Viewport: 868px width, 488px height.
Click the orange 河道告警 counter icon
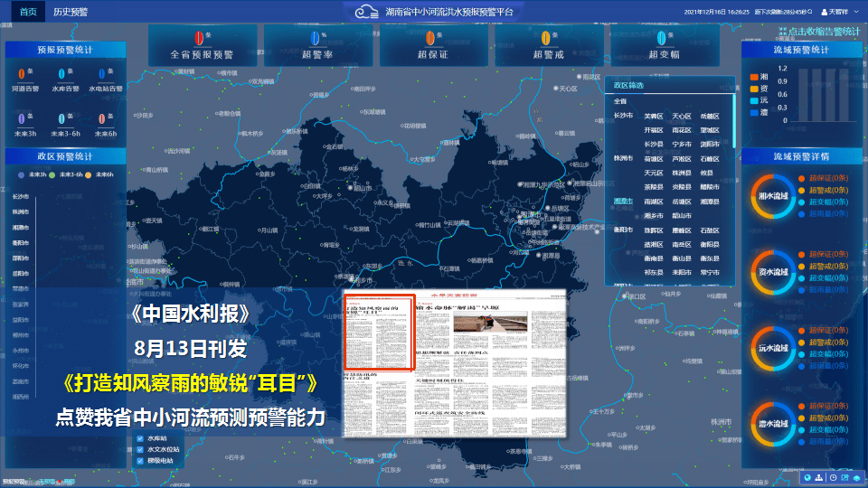coord(22,73)
